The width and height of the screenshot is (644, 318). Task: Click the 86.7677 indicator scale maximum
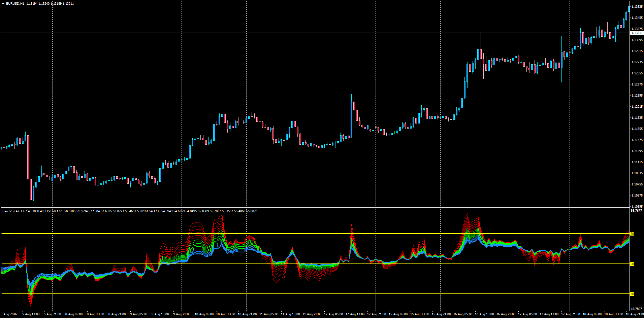[636, 211]
